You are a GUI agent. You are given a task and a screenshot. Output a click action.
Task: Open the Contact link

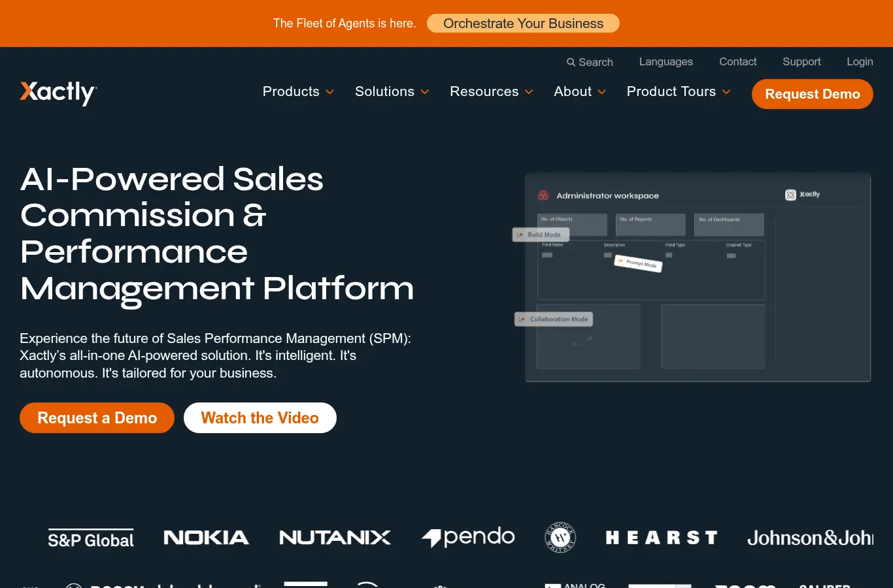click(x=738, y=61)
